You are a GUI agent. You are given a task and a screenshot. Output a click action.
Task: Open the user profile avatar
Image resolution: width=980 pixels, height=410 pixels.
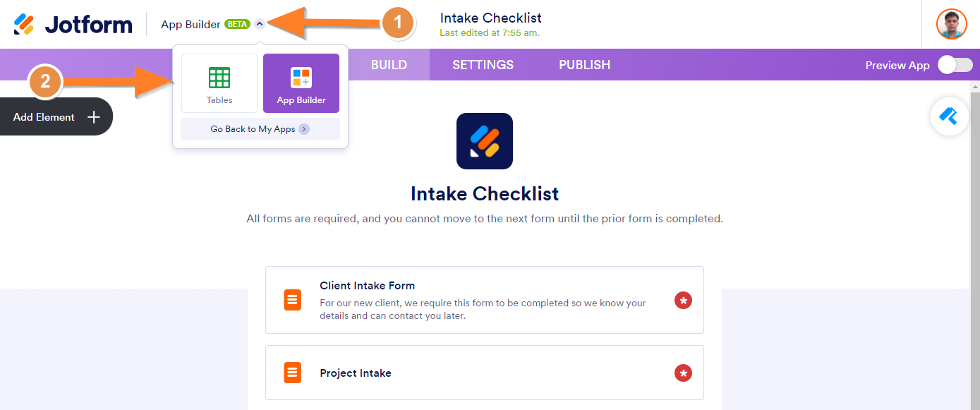(951, 24)
